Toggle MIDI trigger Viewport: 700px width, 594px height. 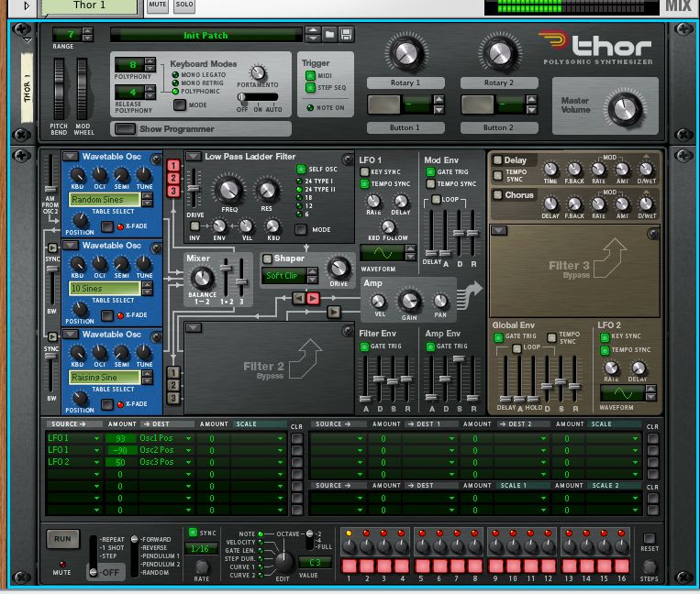pyautogui.click(x=310, y=75)
